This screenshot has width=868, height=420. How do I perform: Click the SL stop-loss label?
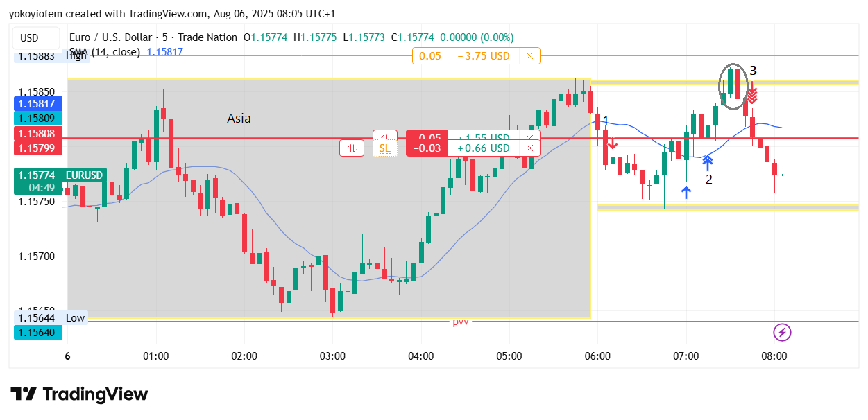tap(385, 148)
